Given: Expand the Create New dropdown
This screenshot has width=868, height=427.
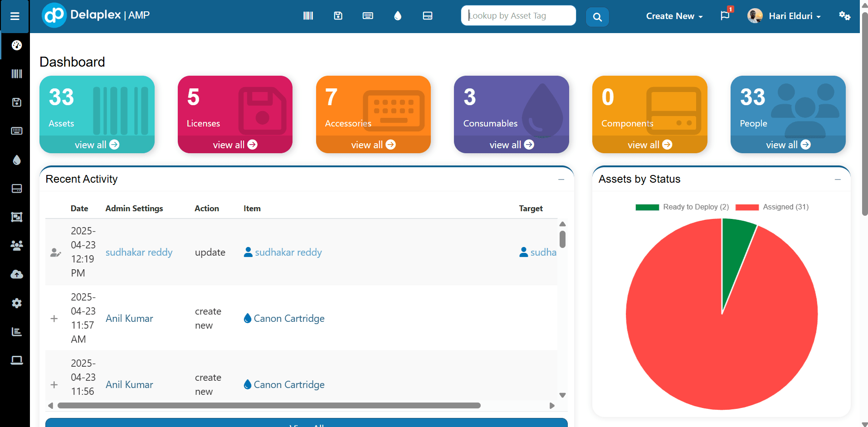Looking at the screenshot, I should coord(674,16).
